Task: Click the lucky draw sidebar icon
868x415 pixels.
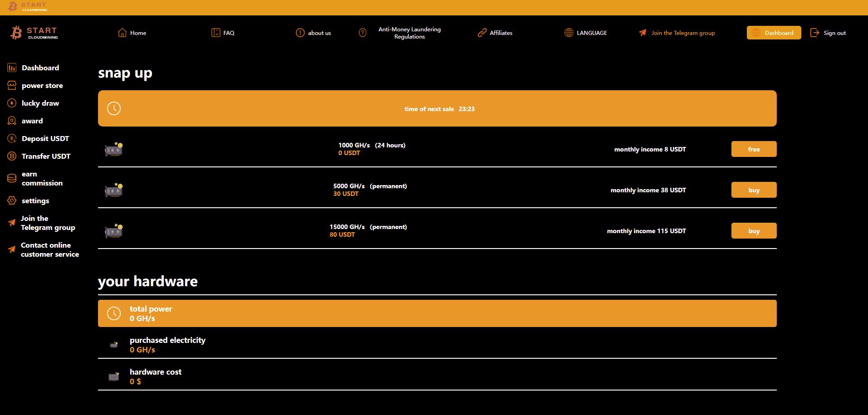Action: pyautogui.click(x=12, y=103)
